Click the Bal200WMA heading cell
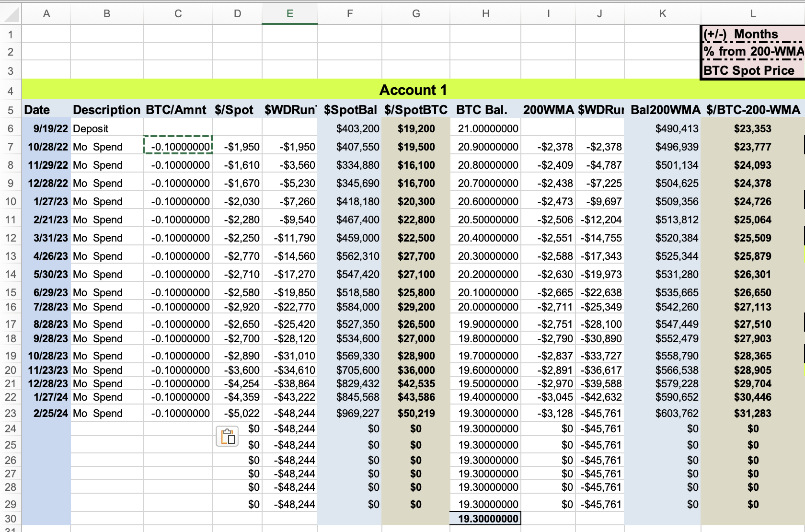This screenshot has height=532, width=805. [663, 110]
